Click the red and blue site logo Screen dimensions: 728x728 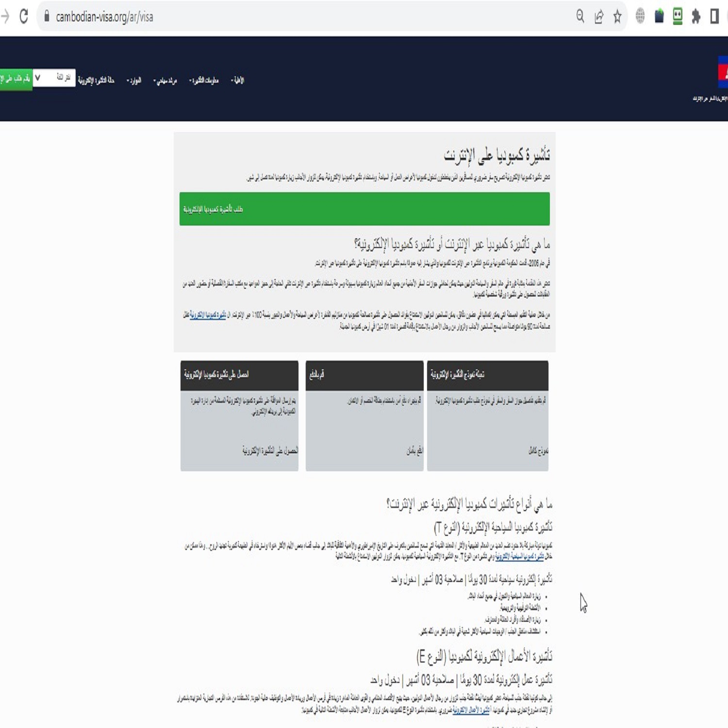click(x=723, y=72)
